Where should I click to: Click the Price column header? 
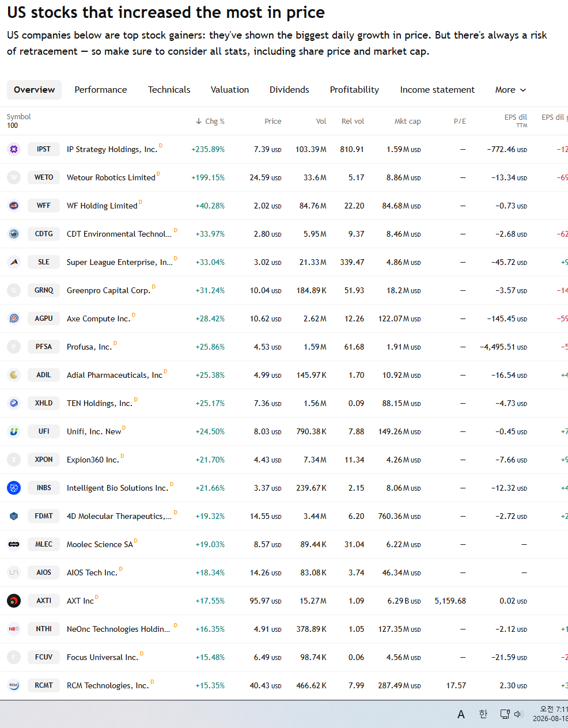tap(272, 121)
